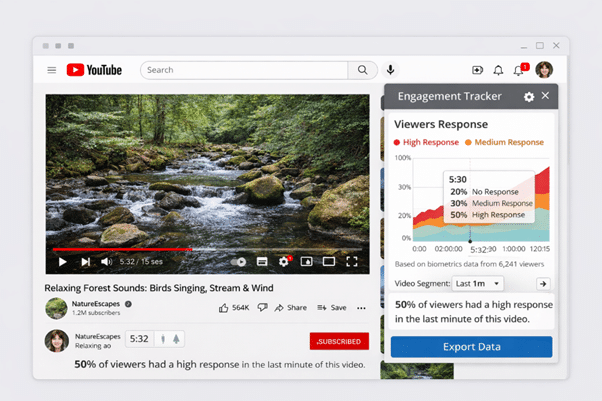Open the three-dot more actions menu
Image resolution: width=602 pixels, height=401 pixels.
362,308
